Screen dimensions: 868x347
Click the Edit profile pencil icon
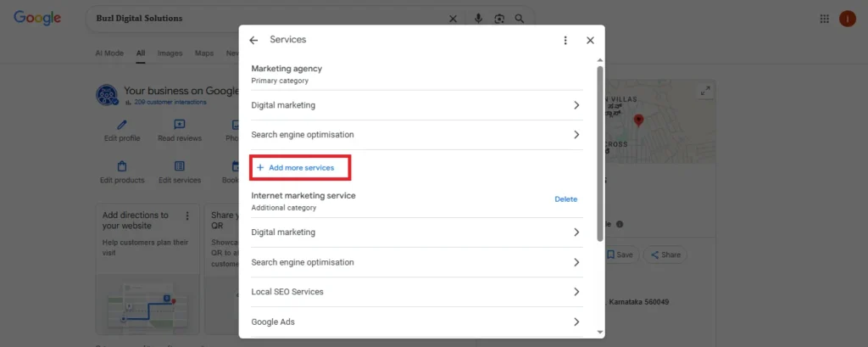click(x=122, y=125)
